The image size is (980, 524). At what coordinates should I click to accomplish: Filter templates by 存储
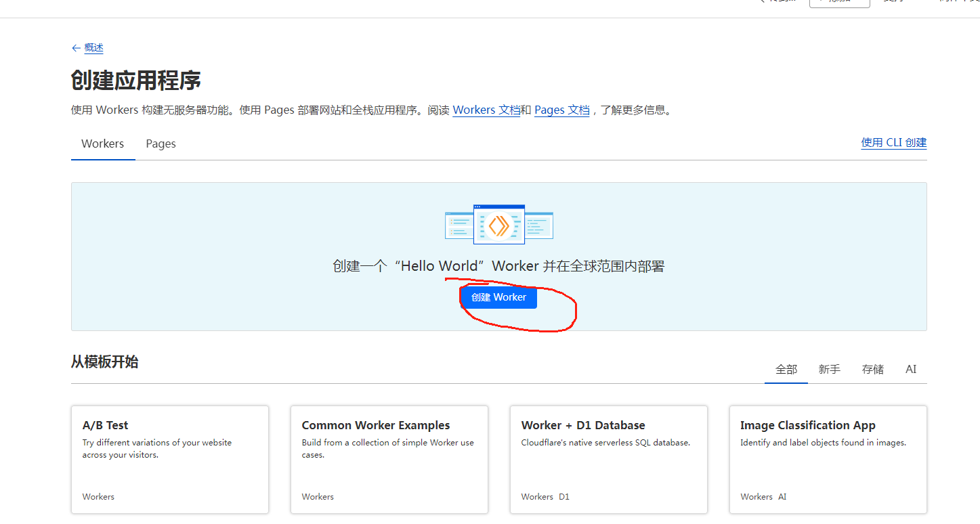872,369
